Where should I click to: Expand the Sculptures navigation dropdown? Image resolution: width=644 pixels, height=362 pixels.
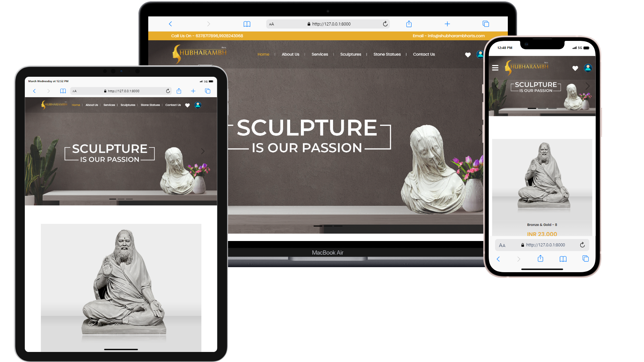[350, 54]
